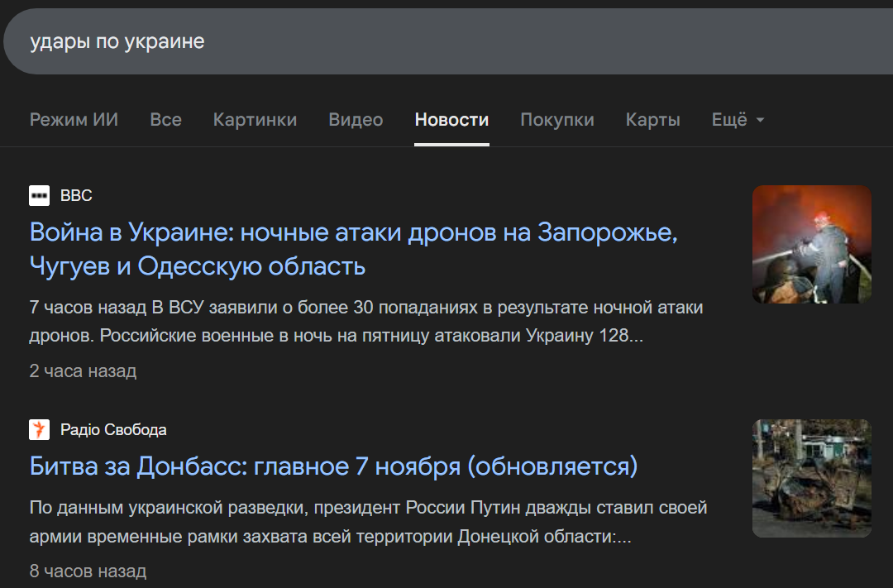Open the Картинки results tab
The width and height of the screenshot is (893, 588).
255,120
